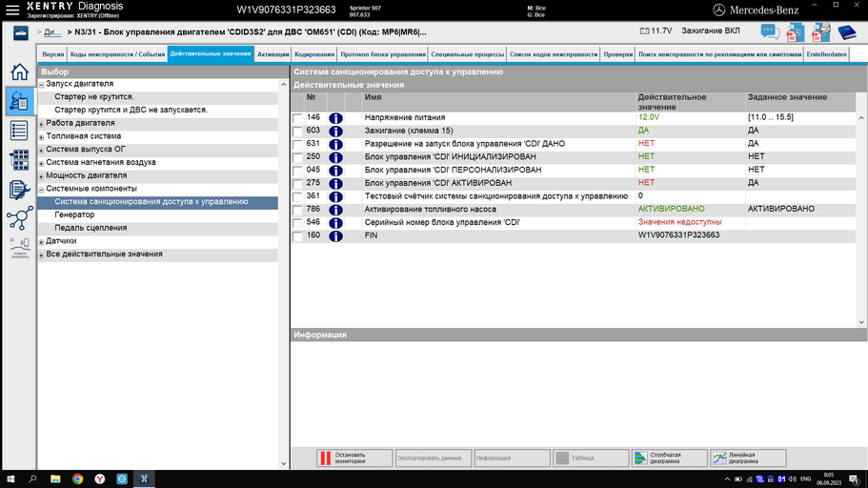Switch to the Кодирования tab

314,54
